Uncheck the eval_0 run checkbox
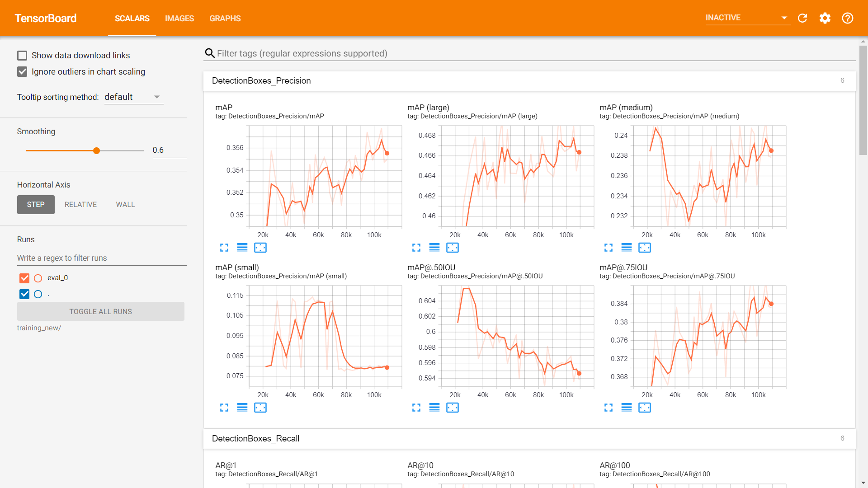Image resolution: width=868 pixels, height=488 pixels. click(24, 278)
